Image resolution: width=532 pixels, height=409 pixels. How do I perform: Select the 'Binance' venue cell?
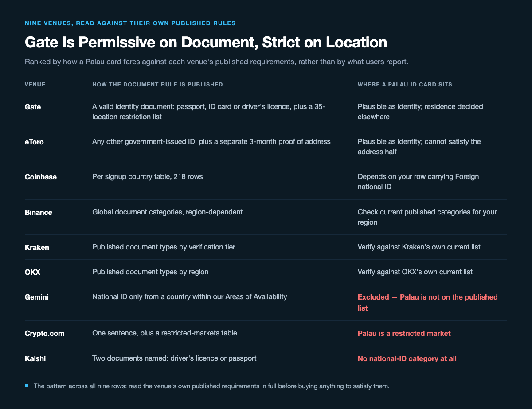point(39,212)
